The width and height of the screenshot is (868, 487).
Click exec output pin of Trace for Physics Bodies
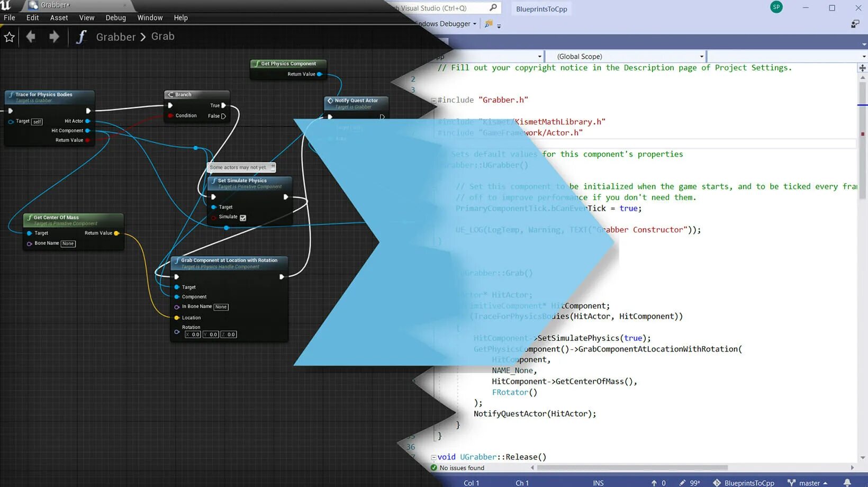[x=88, y=111]
